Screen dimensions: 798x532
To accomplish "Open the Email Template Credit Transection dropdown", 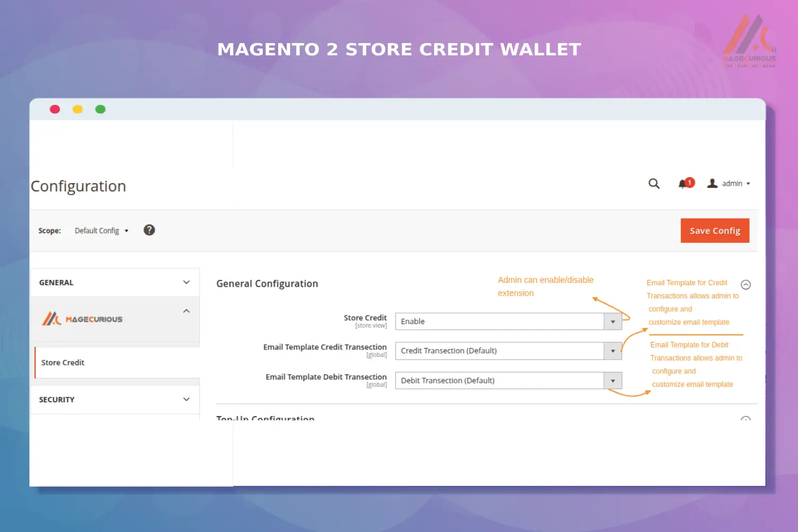I will tap(613, 351).
